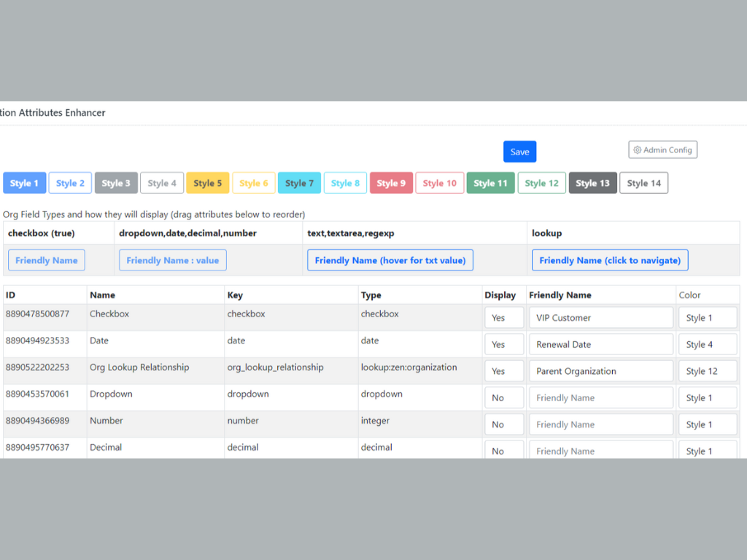747x560 pixels.
Task: Click the VIP Customer friendly name field
Action: coord(600,318)
